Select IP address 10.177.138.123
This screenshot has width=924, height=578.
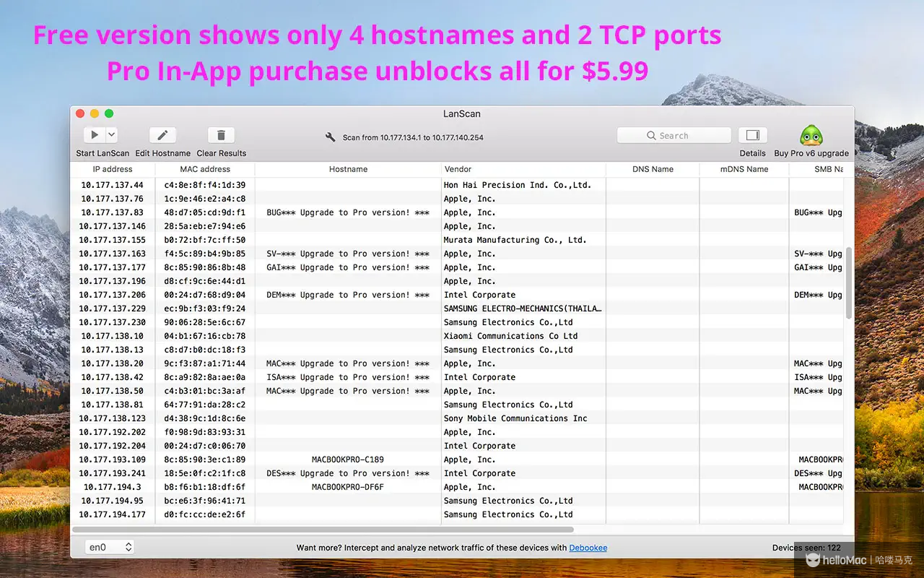pos(112,418)
